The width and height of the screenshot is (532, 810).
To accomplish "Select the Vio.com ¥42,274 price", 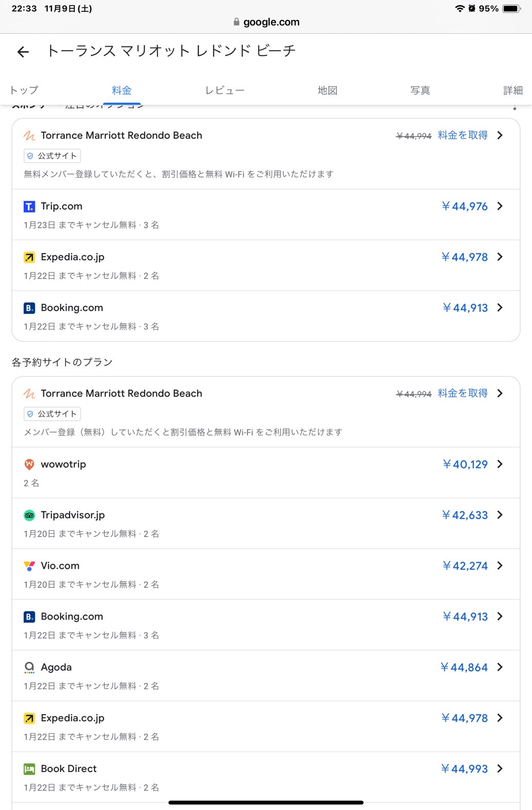I will 465,566.
